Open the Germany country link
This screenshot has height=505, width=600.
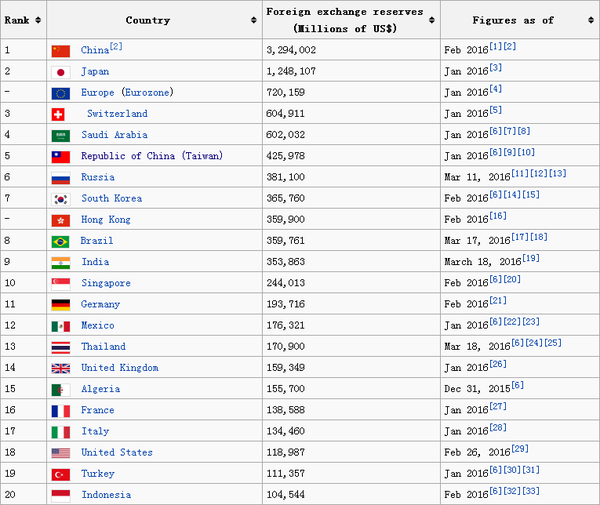(100, 304)
